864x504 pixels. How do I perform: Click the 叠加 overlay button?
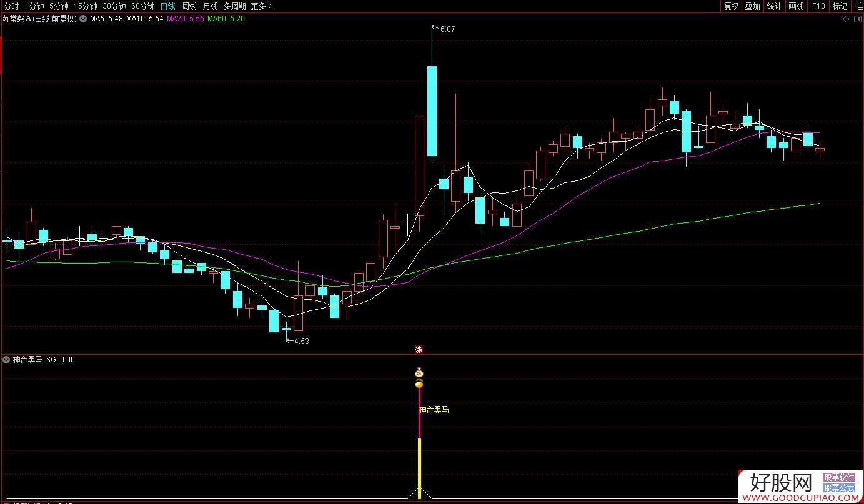tap(752, 6)
